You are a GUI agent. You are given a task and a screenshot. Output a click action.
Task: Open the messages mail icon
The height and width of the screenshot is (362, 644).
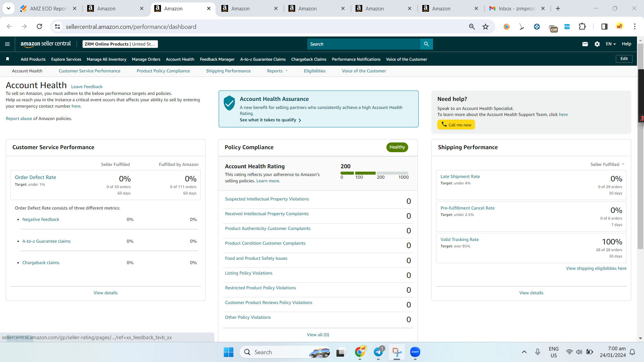point(585,44)
